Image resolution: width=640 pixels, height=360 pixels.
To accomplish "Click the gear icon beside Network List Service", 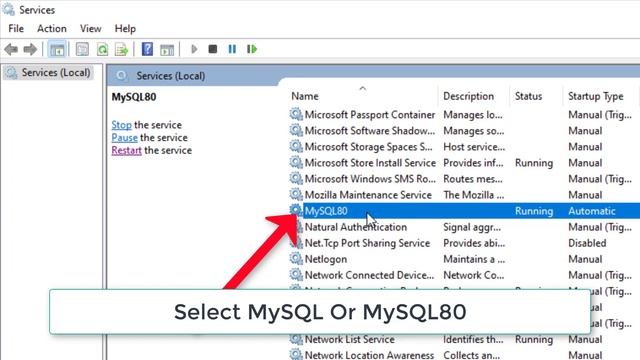I will (296, 339).
